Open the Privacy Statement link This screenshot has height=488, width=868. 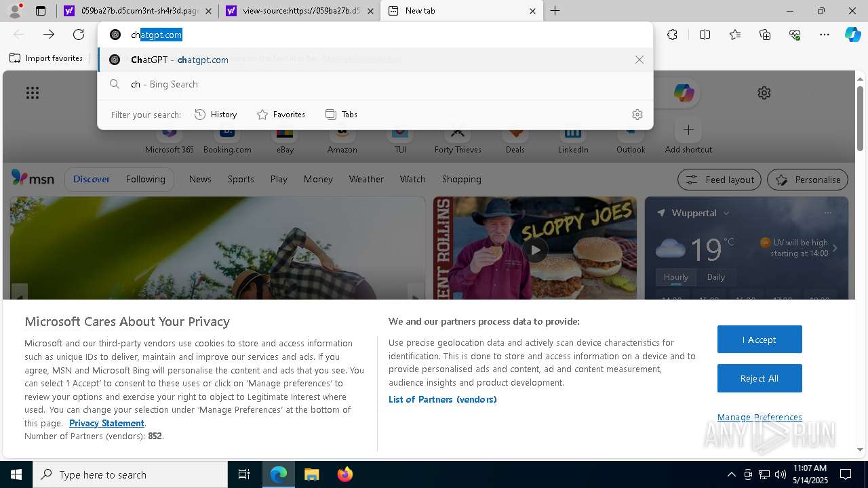coord(106,423)
